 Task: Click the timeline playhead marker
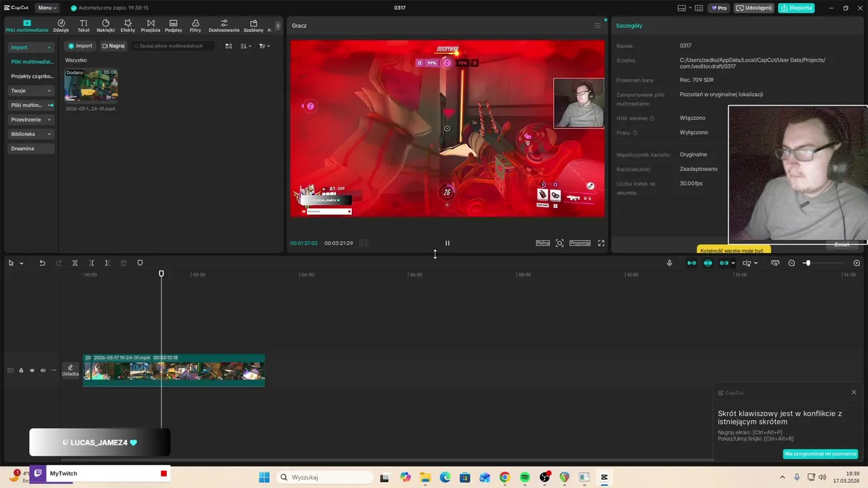coord(161,273)
